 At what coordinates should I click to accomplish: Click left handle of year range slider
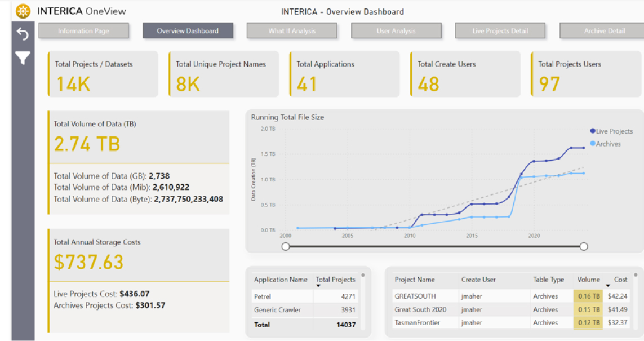tap(286, 246)
